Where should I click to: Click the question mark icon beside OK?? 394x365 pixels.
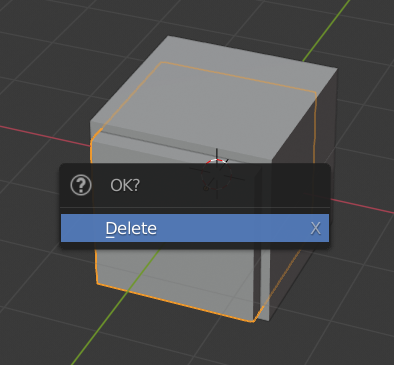coord(81,185)
